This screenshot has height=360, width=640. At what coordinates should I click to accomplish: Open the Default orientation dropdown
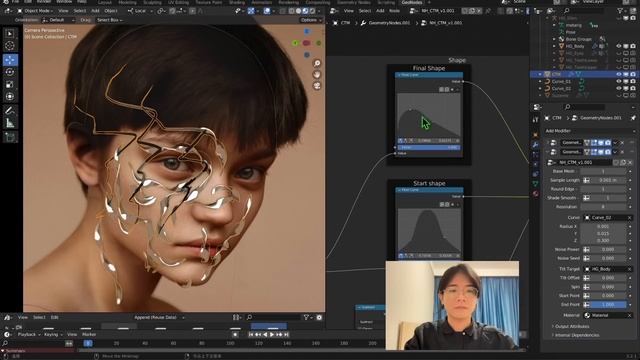point(58,20)
